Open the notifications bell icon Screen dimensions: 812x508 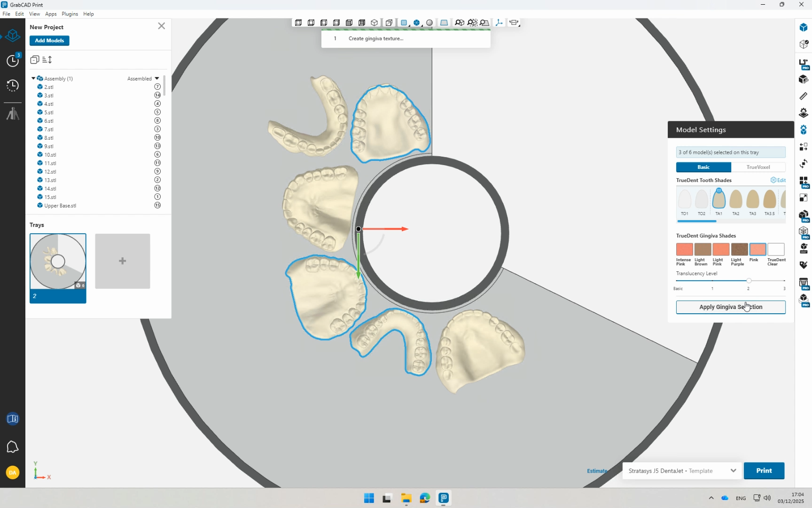(x=13, y=447)
